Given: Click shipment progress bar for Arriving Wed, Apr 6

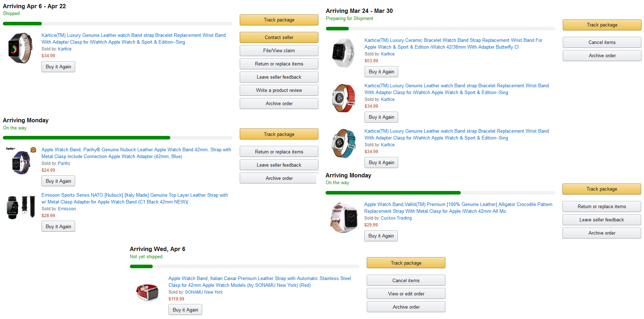Looking at the screenshot, I should (245, 266).
